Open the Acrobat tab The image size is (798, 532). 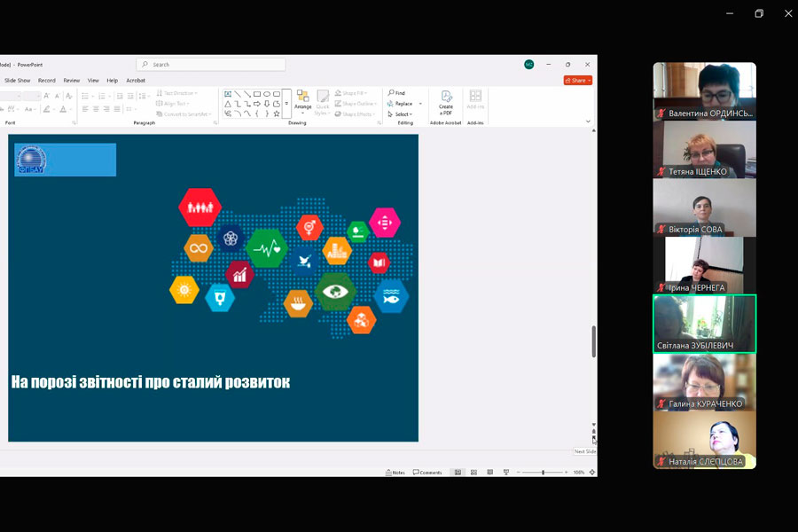[136, 81]
